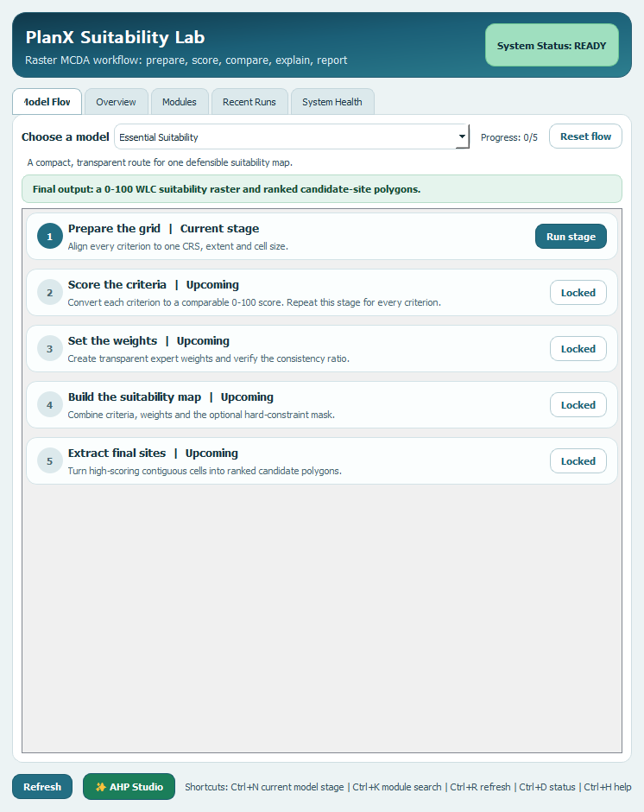Click Locked button for Extract final sites
Image resolution: width=644 pixels, height=812 pixels.
tap(578, 461)
